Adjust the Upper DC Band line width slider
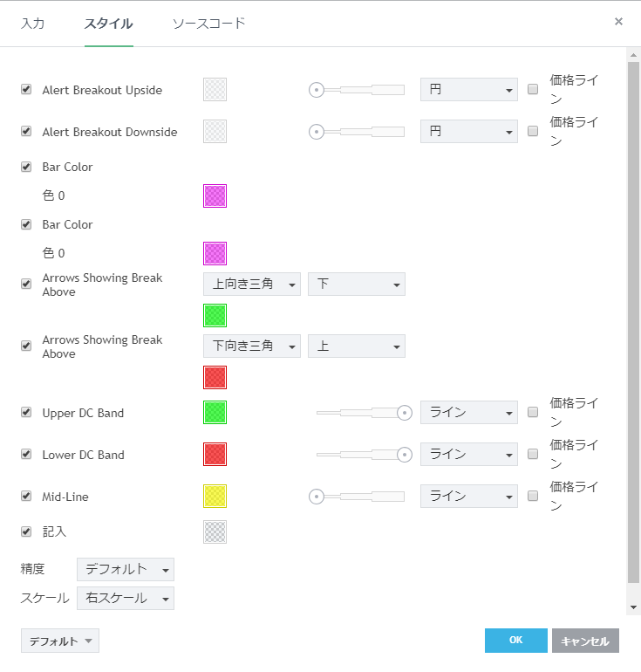The height and width of the screenshot is (672, 641). pos(404,412)
